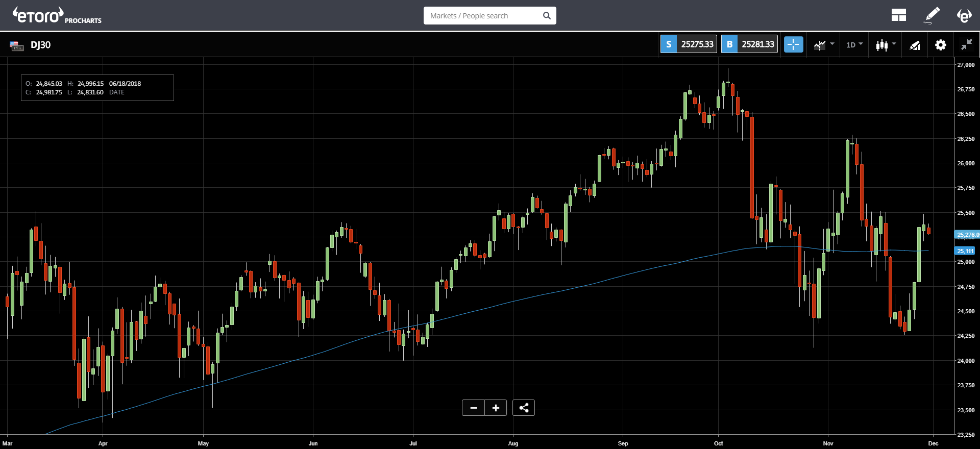Image resolution: width=980 pixels, height=449 pixels.
Task: Zoom out with the minus button
Action: (474, 408)
